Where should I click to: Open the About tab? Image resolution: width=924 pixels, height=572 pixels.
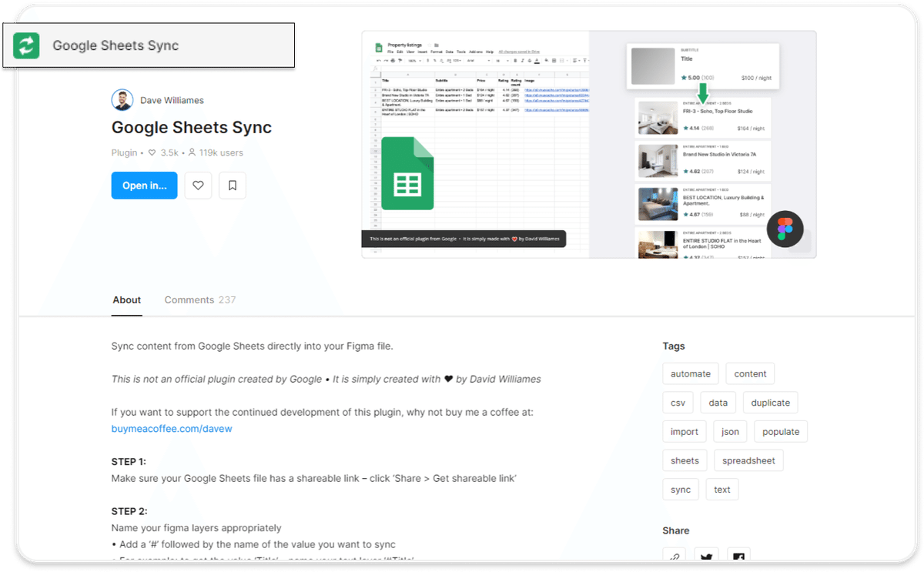point(127,300)
